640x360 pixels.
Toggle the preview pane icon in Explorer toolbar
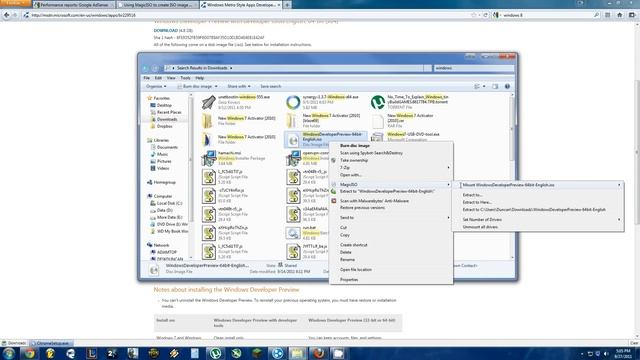point(495,87)
